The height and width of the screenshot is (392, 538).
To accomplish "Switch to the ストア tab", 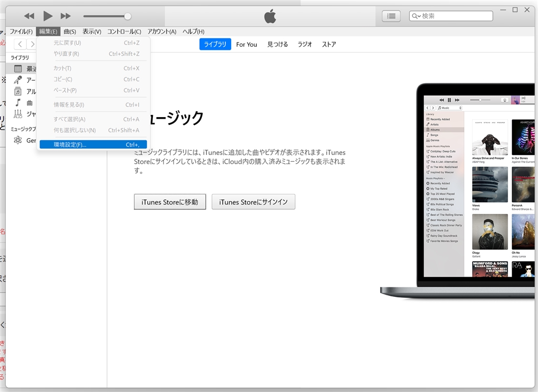I will 329,44.
